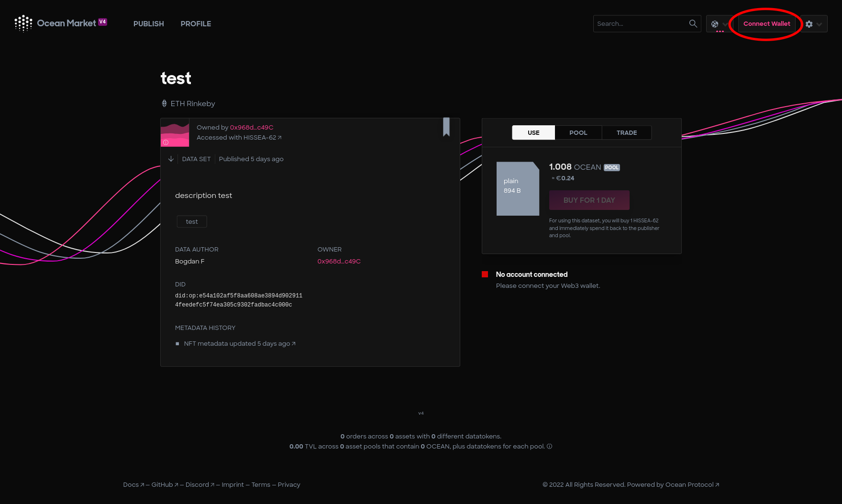The height and width of the screenshot is (504, 842).
Task: Click the search magnifier icon
Action: [693, 23]
